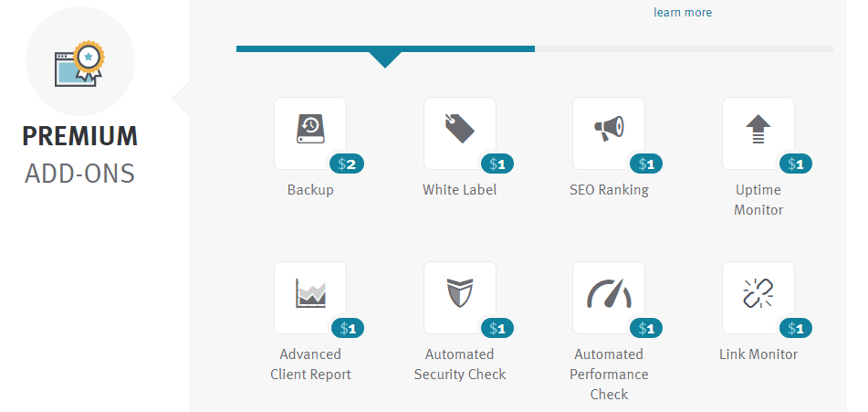Click the Uptime Monitor arrow icon
Viewport: 868px width, 412px height.
[758, 131]
